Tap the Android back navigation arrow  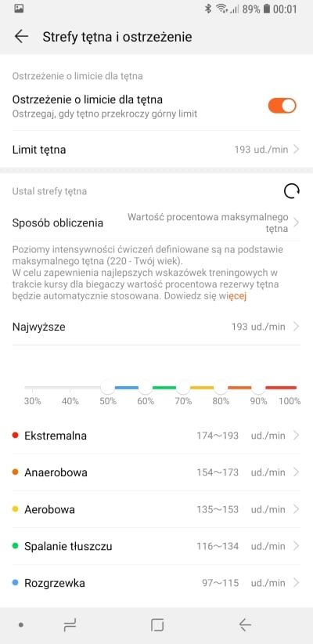[x=244, y=625]
